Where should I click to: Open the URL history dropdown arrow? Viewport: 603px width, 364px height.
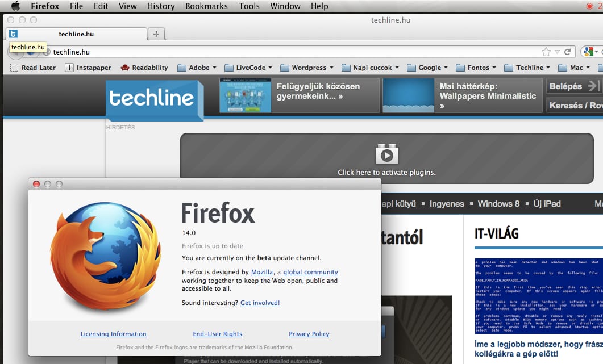tap(557, 52)
